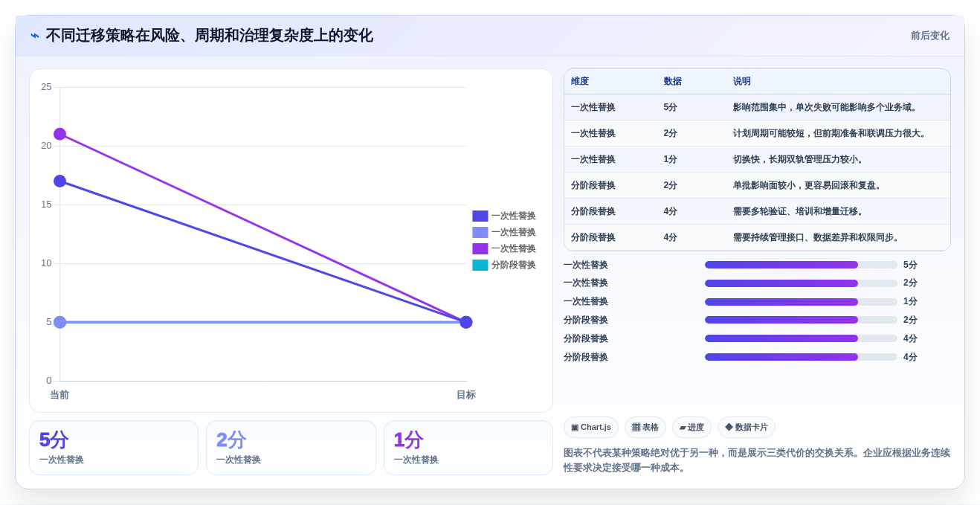The image size is (980, 505).
Task: Select the 数据卡片 tag
Action: pyautogui.click(x=747, y=428)
